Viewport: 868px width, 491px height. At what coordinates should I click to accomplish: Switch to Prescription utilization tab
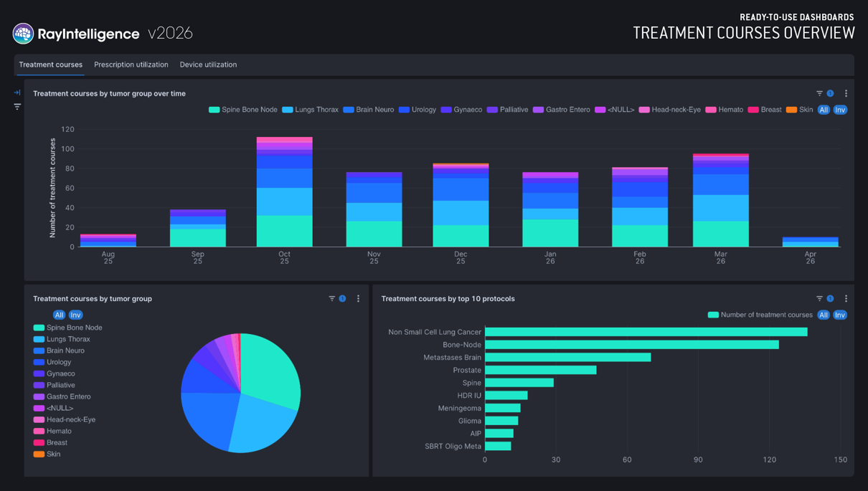[131, 65]
